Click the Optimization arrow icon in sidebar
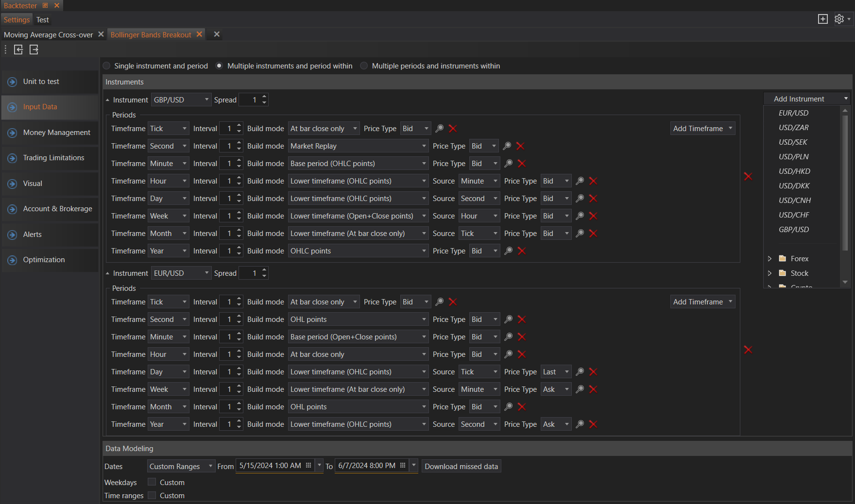The image size is (855, 504). 13,260
